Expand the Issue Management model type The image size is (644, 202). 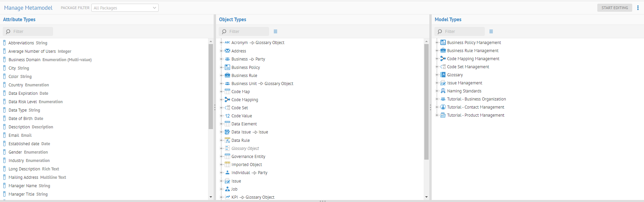437,83
